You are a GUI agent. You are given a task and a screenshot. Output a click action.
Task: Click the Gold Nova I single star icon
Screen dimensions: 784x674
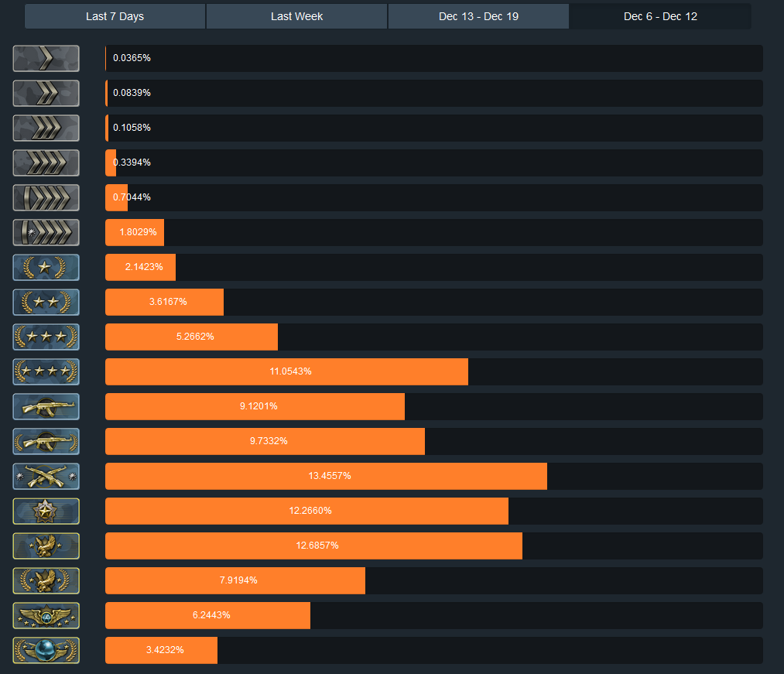tap(46, 268)
